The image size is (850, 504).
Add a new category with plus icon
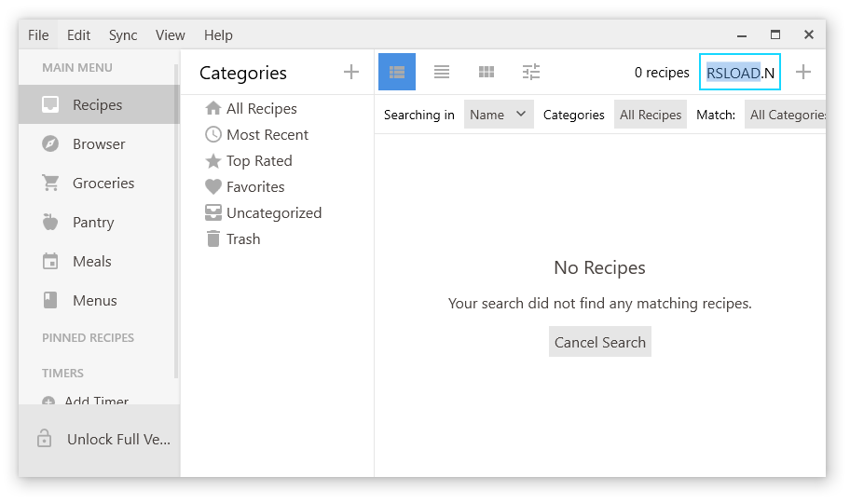pos(351,72)
